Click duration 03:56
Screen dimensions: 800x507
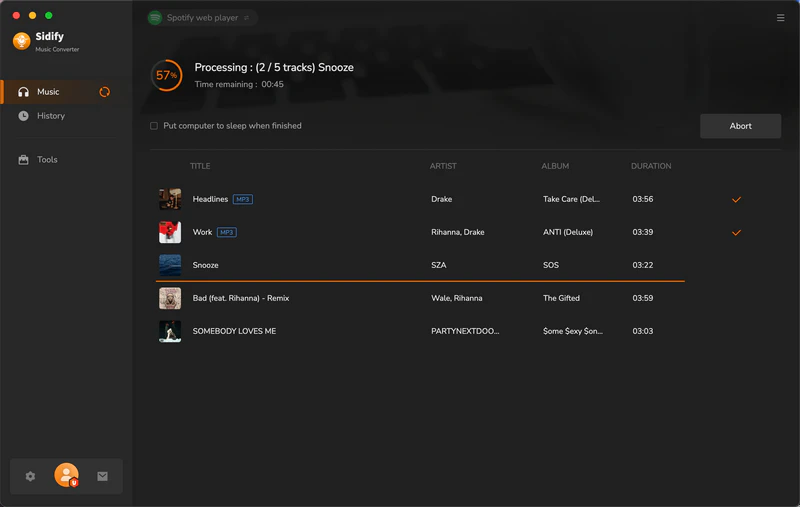[642, 199]
